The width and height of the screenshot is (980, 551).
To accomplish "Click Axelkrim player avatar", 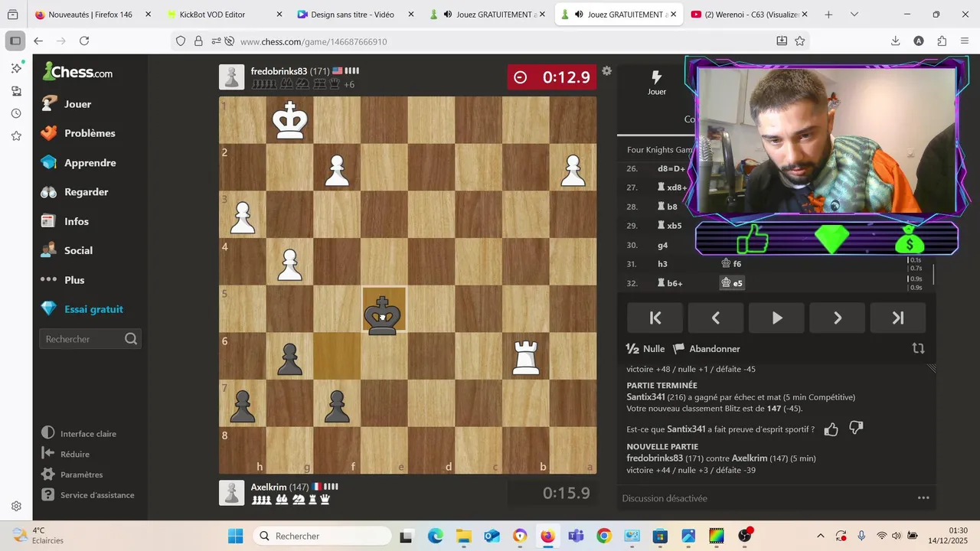I will coord(232,493).
